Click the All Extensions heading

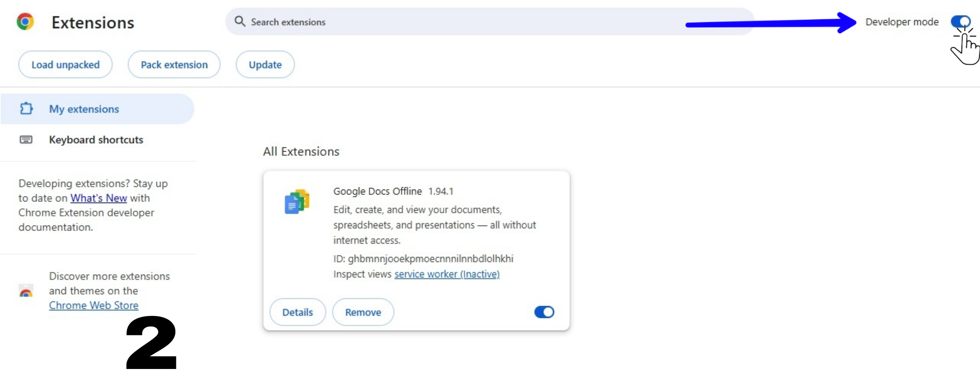click(301, 152)
